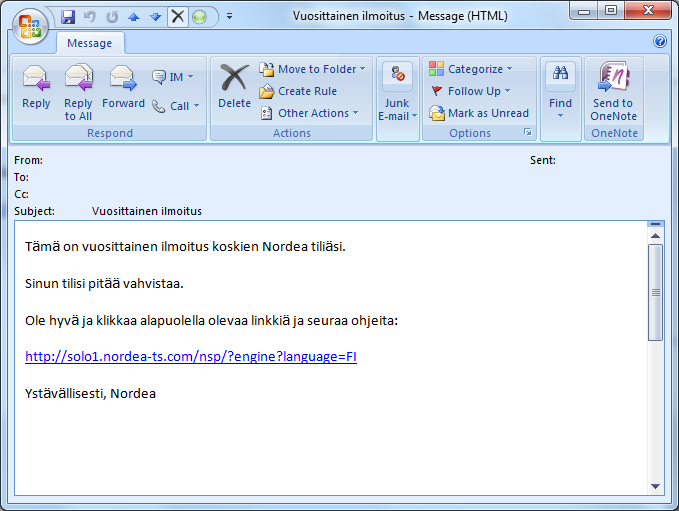Reply to the message
The image size is (679, 511).
click(36, 87)
